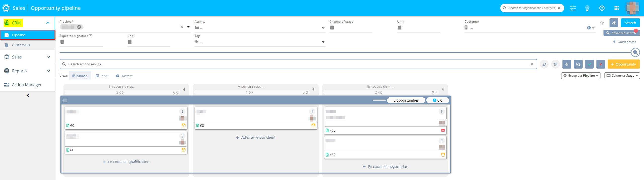Open the help question mark icon
Screen dimensions: 644x180
tap(602, 8)
